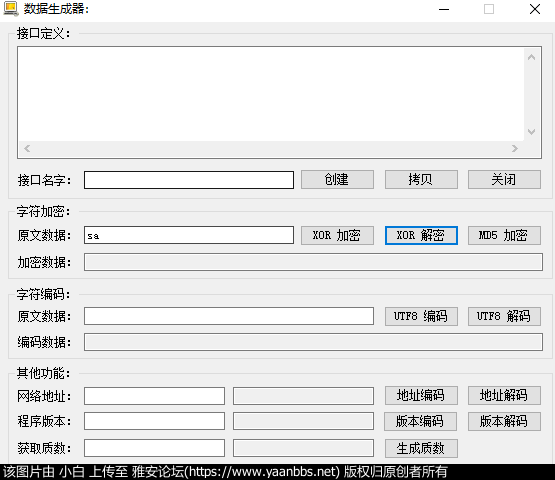Screen dimensions: 555x480
Task: Click the XOR 解密 button
Action: [421, 235]
